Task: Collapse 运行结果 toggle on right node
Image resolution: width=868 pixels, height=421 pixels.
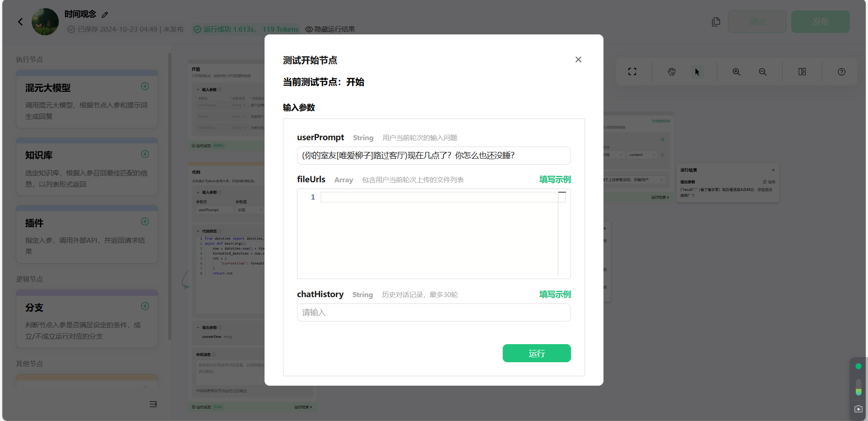Action: (x=660, y=197)
